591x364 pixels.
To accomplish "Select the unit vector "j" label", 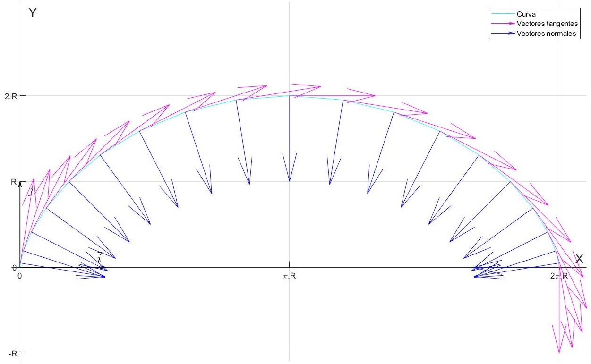I will pyautogui.click(x=30, y=190).
